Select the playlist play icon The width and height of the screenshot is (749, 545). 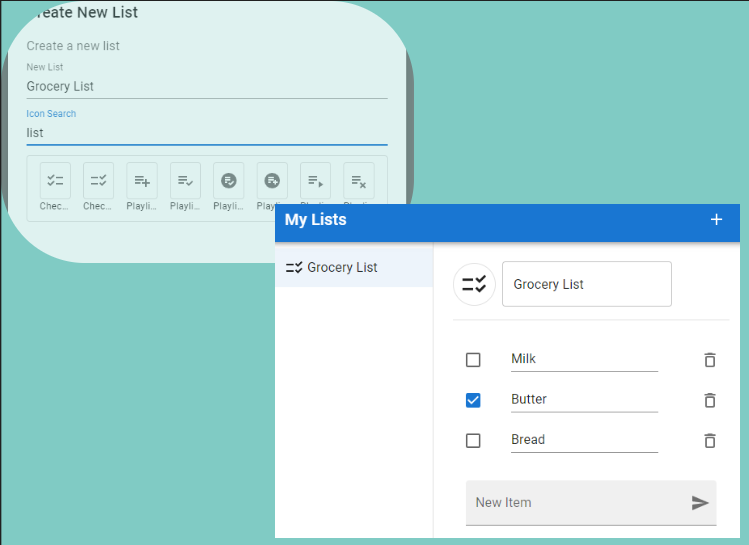(x=315, y=181)
